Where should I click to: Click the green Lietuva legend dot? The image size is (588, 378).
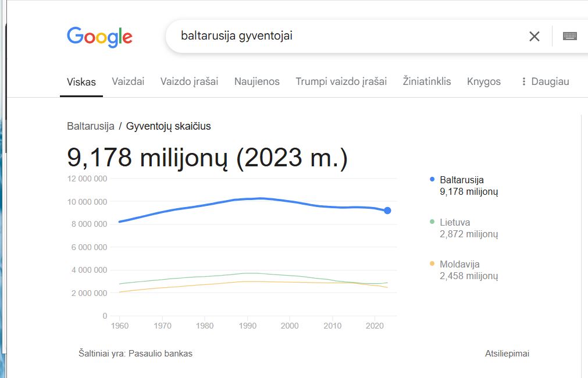[432, 222]
